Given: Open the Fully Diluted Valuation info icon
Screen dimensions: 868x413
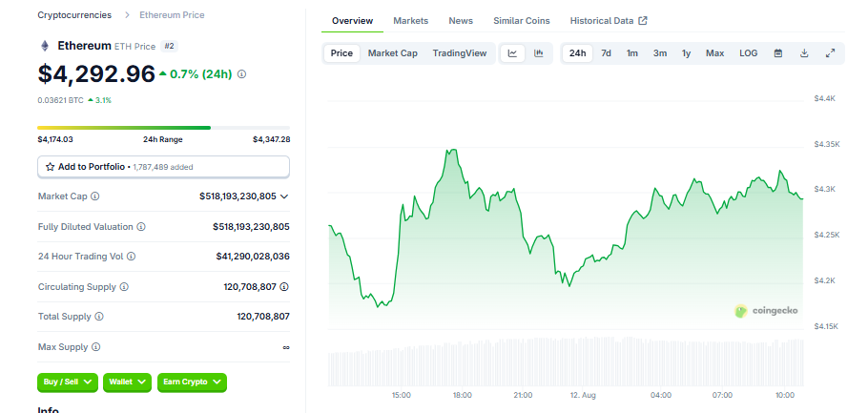Looking at the screenshot, I should (x=141, y=226).
